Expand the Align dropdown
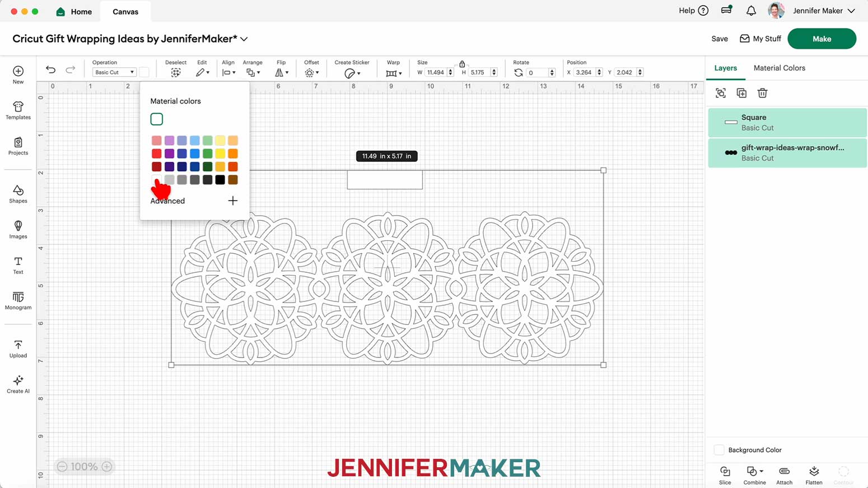Image resolution: width=868 pixels, height=488 pixels. coord(228,73)
